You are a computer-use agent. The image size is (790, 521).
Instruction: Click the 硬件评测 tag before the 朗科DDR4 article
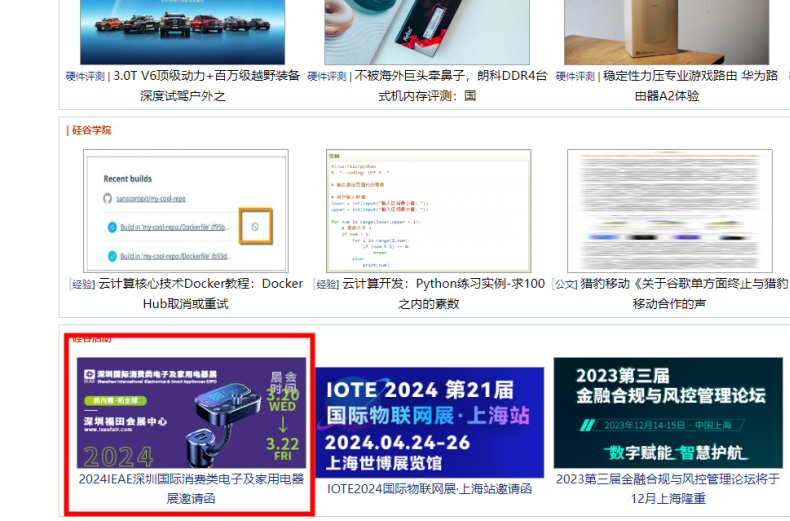coord(328,76)
